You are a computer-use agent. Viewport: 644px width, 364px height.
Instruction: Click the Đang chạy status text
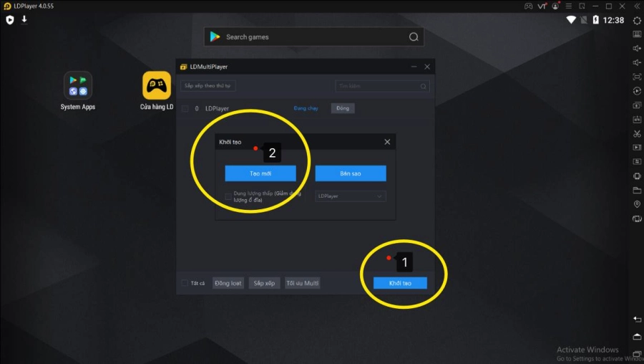(x=306, y=108)
